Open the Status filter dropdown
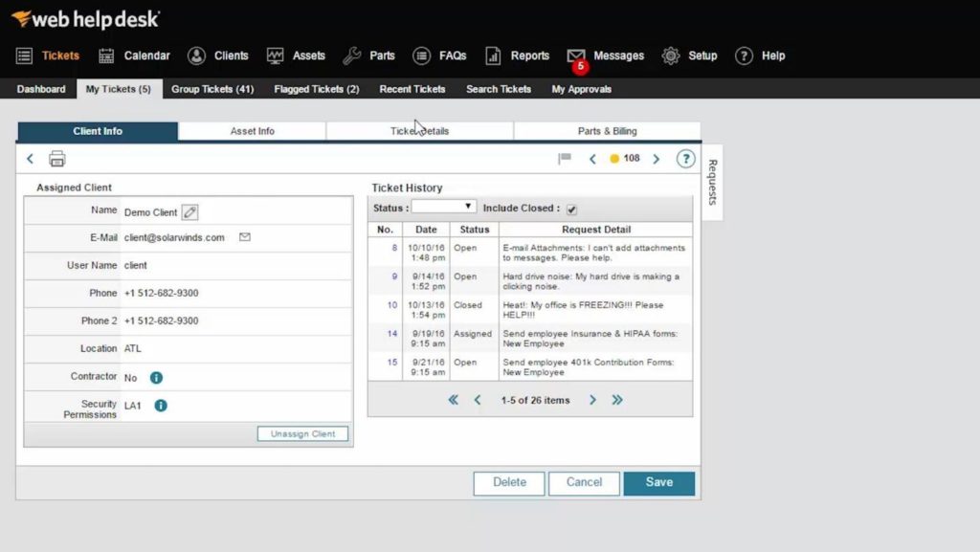This screenshot has height=552, width=980. [x=444, y=207]
